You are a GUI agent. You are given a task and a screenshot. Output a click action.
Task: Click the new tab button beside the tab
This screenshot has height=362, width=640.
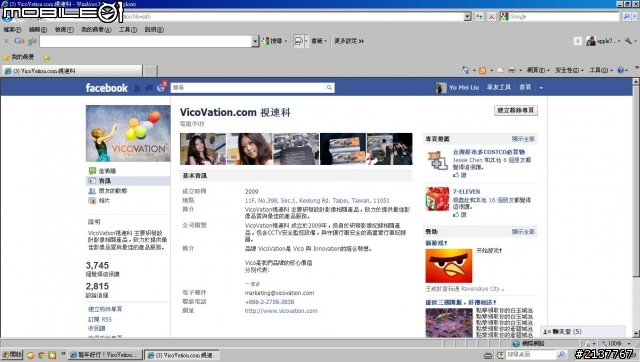click(x=150, y=71)
